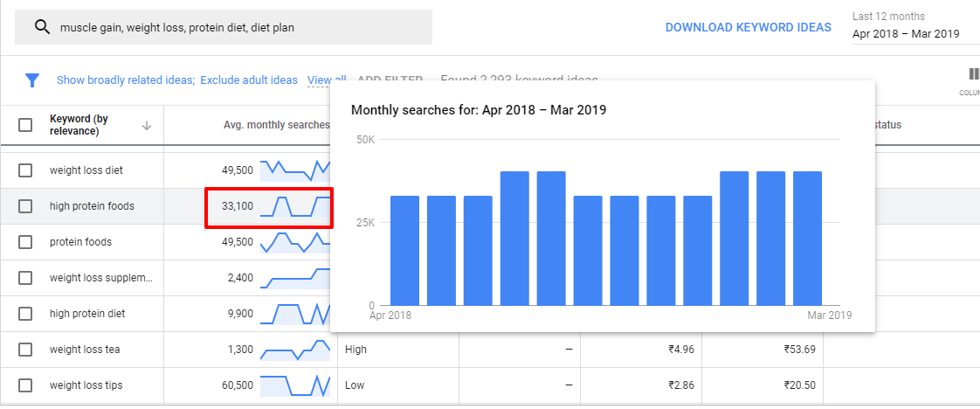Click the trend sparkline for high protein foods
980x409 pixels.
tap(295, 207)
